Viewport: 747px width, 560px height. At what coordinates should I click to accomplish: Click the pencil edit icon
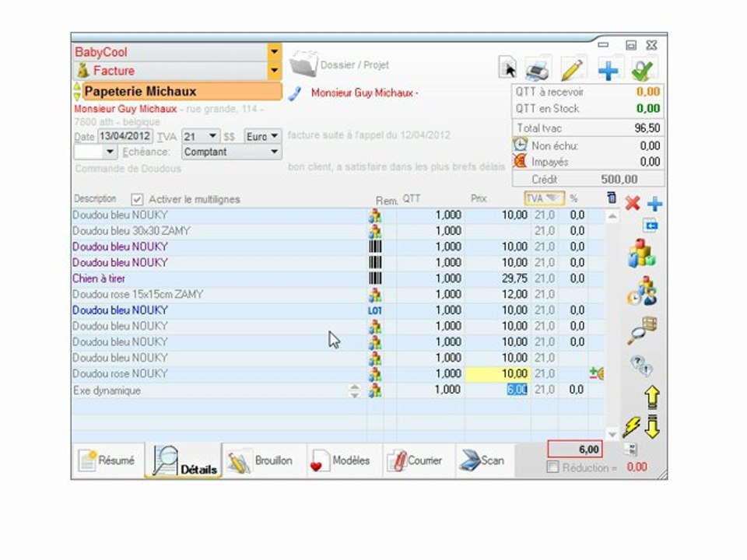point(573,69)
